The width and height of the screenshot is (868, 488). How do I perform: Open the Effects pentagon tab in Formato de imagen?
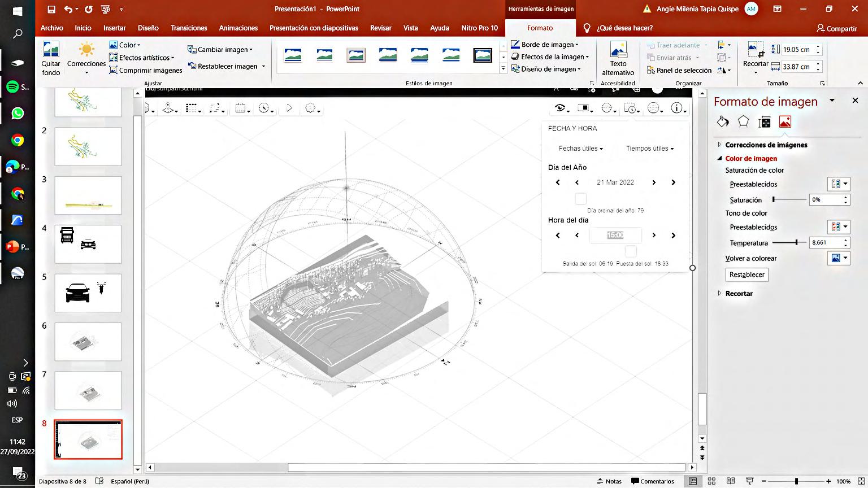tap(743, 122)
